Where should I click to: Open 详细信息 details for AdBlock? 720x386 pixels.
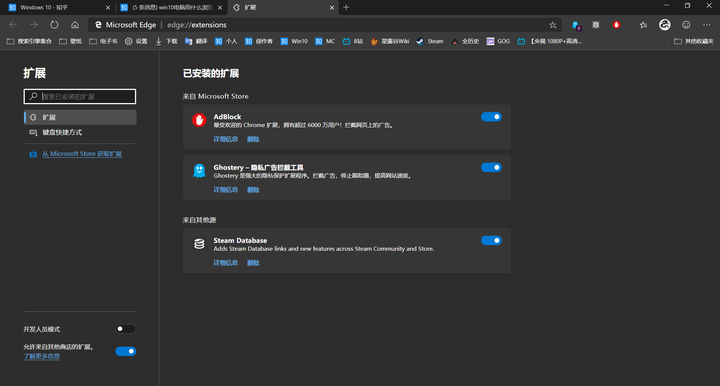point(225,139)
